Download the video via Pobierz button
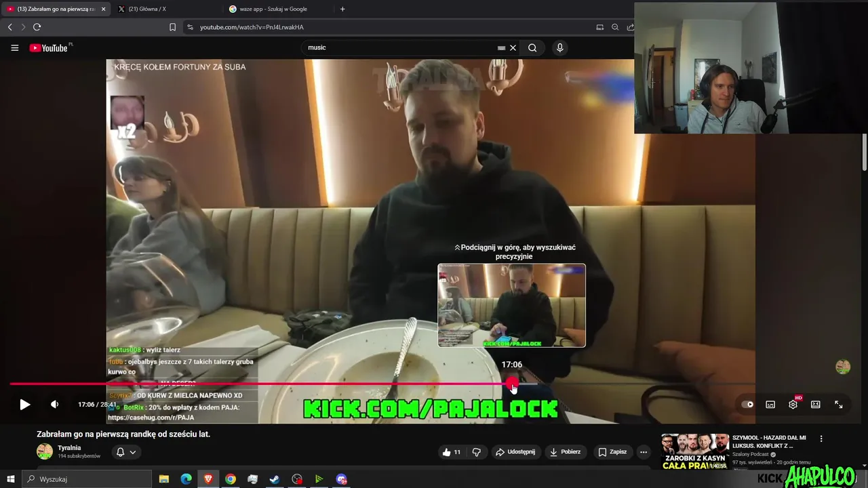The width and height of the screenshot is (868, 488). pyautogui.click(x=565, y=452)
